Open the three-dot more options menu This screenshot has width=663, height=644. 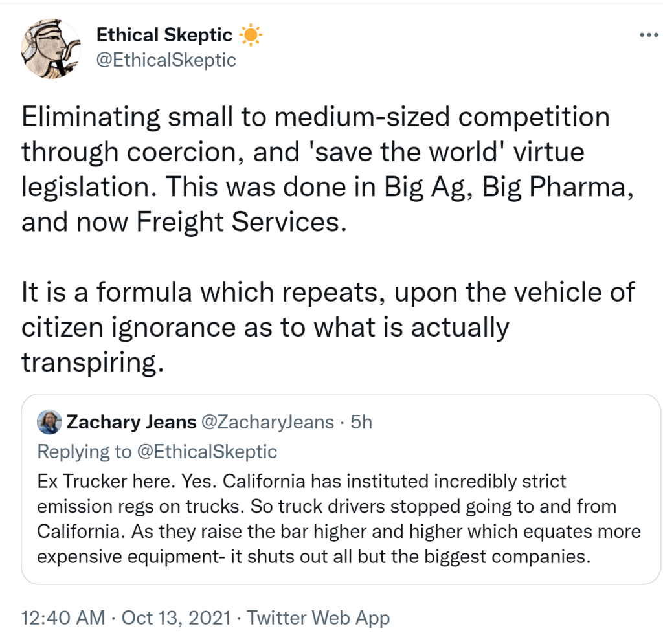[647, 35]
